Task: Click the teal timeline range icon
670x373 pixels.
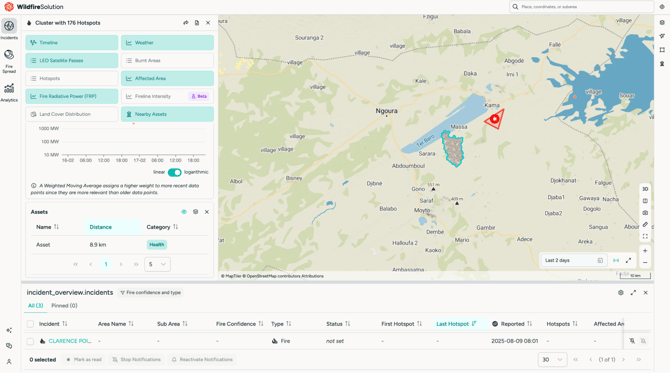Action: tap(616, 260)
